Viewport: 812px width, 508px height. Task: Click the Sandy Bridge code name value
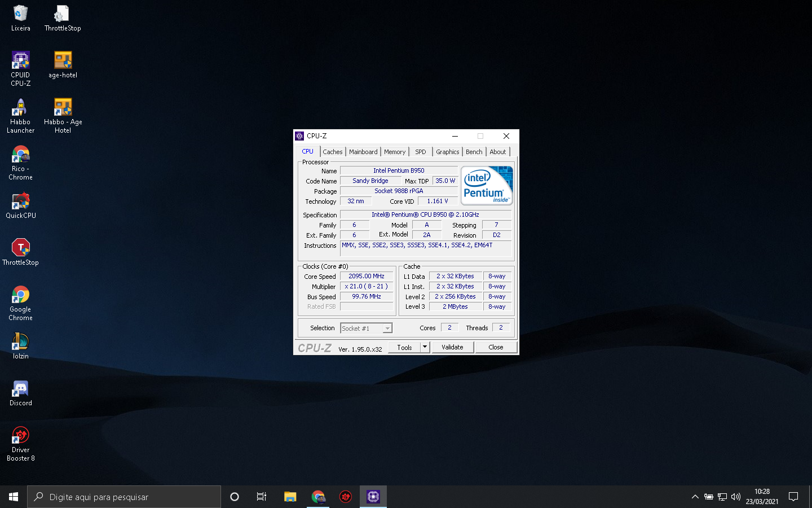tap(370, 181)
